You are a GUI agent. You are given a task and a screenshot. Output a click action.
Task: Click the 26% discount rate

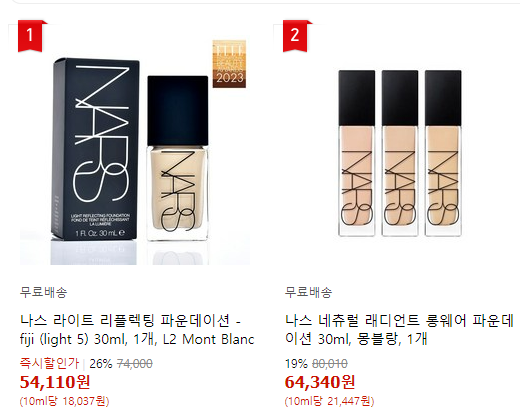click(x=101, y=364)
